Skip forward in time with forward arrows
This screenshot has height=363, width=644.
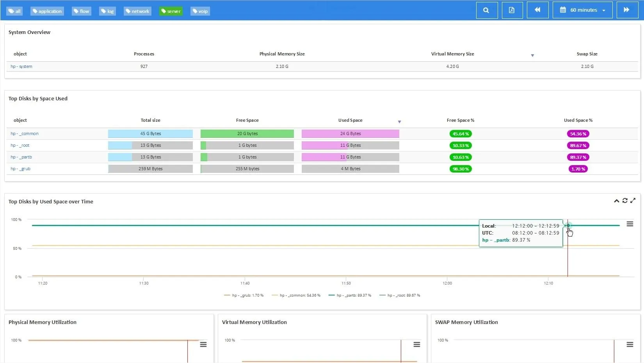[x=627, y=10]
